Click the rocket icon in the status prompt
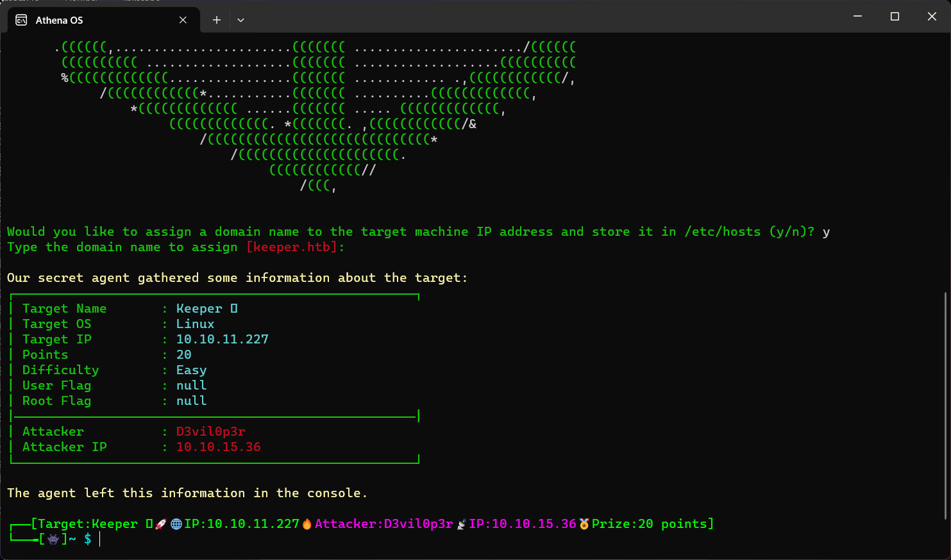This screenshot has width=951, height=560. [x=160, y=523]
